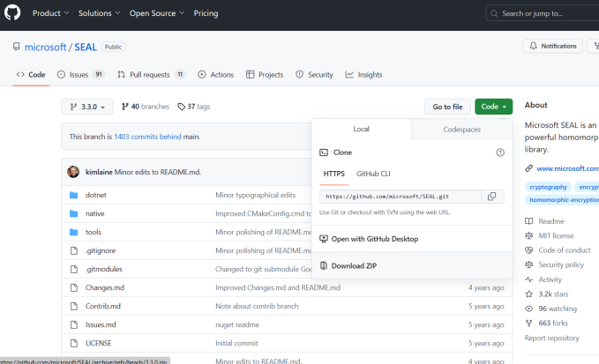Expand the Product menu

[50, 13]
